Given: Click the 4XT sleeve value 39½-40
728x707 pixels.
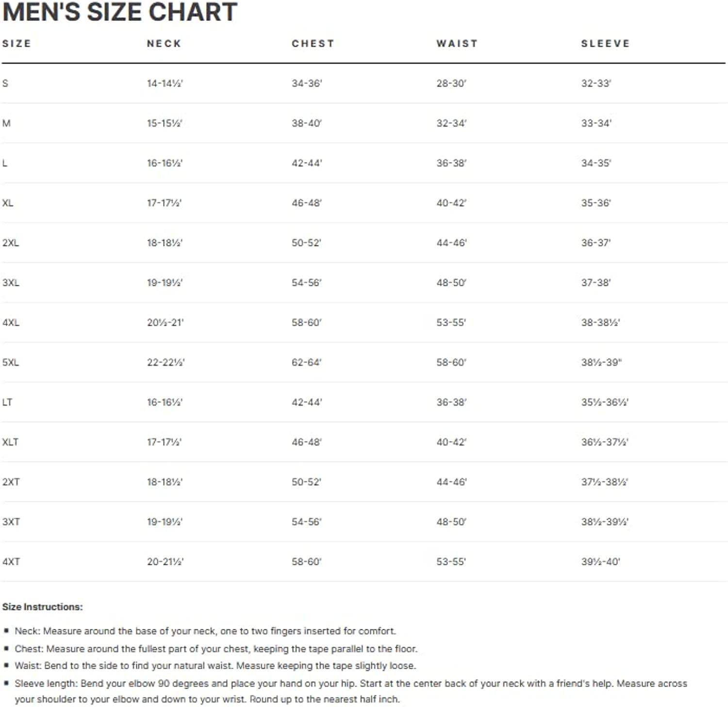Looking at the screenshot, I should [600, 561].
